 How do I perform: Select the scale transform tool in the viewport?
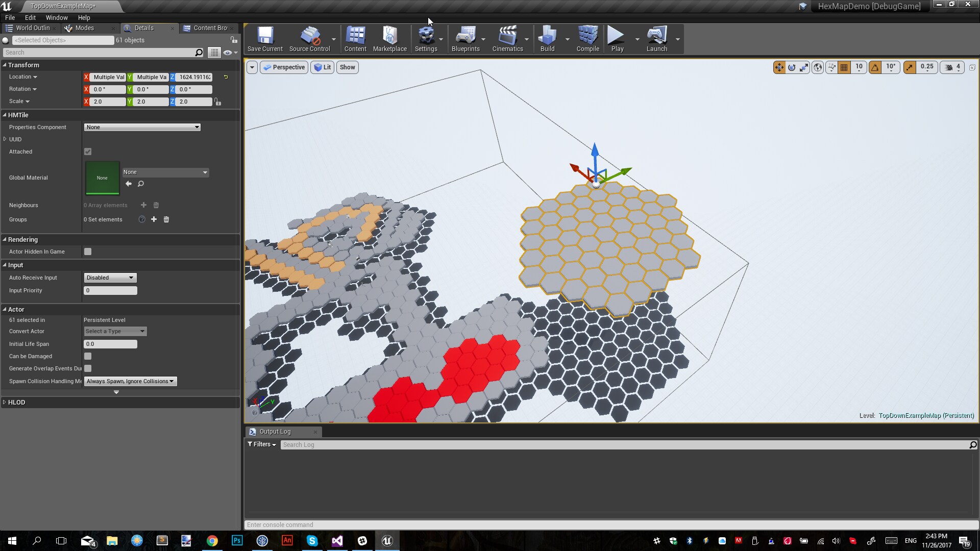tap(804, 67)
